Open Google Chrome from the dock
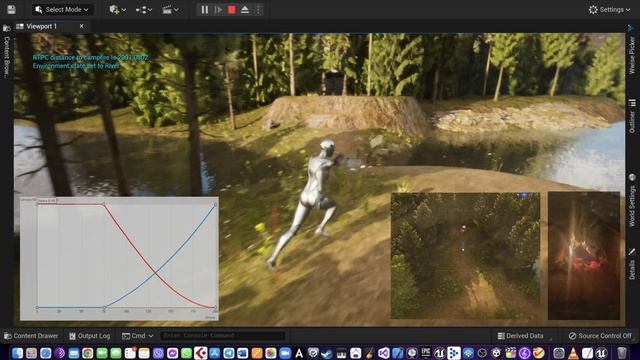Image resolution: width=640 pixels, height=360 pixels. (88, 353)
